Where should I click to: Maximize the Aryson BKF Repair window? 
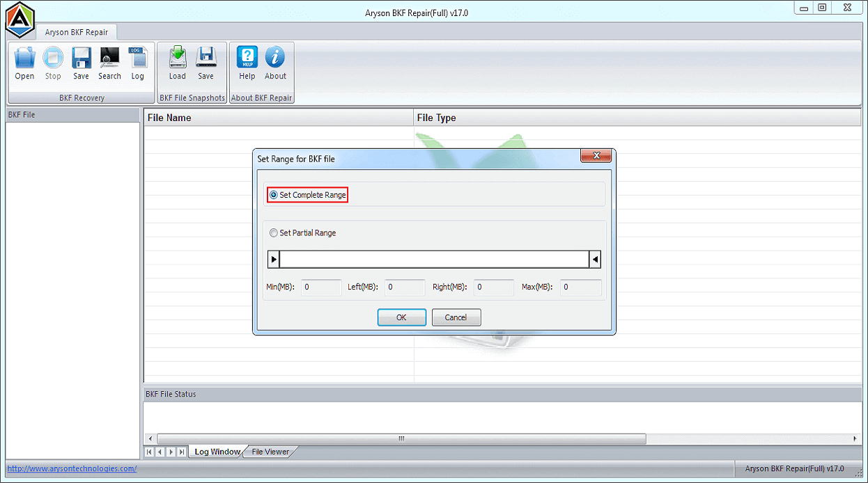coord(822,8)
